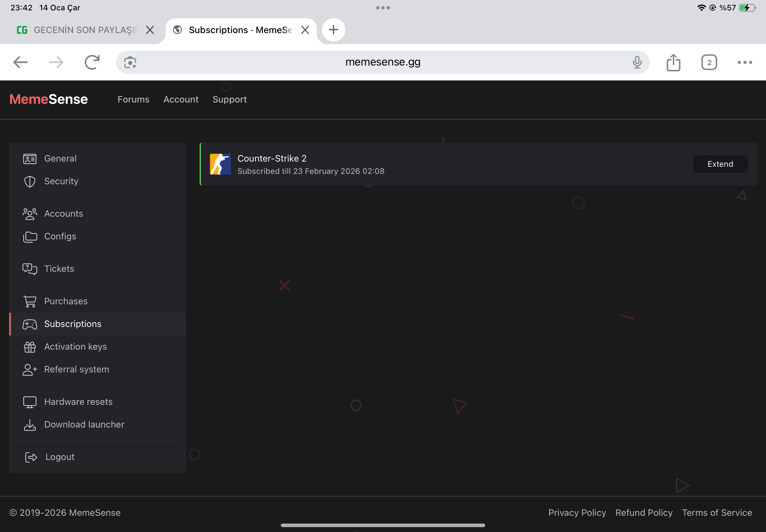This screenshot has width=766, height=532.
Task: Click the General ID card icon
Action: pyautogui.click(x=30, y=159)
